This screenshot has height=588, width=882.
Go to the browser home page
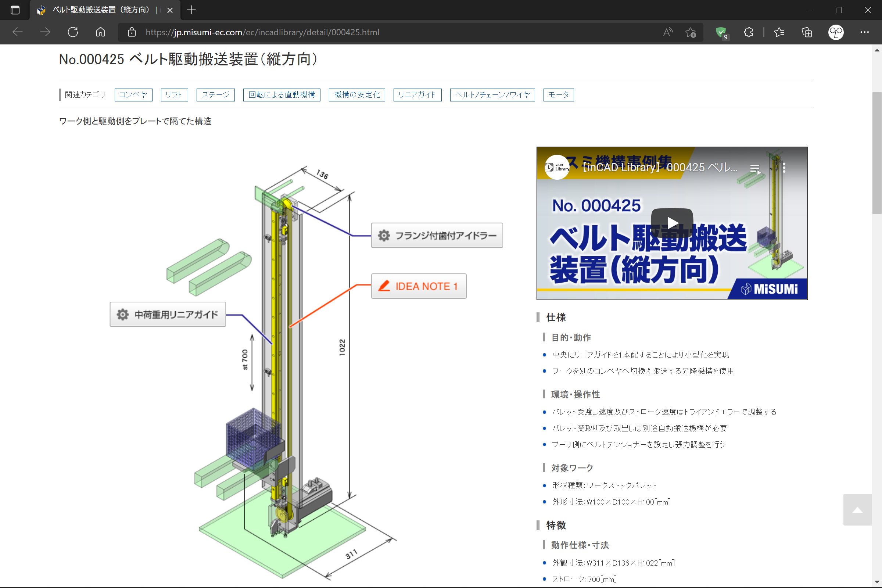point(100,32)
